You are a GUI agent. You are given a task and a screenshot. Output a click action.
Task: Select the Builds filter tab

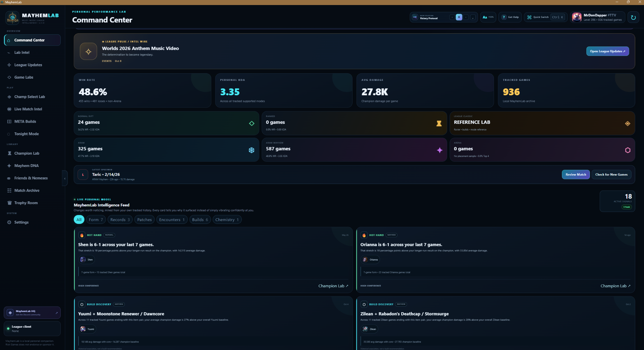click(200, 219)
